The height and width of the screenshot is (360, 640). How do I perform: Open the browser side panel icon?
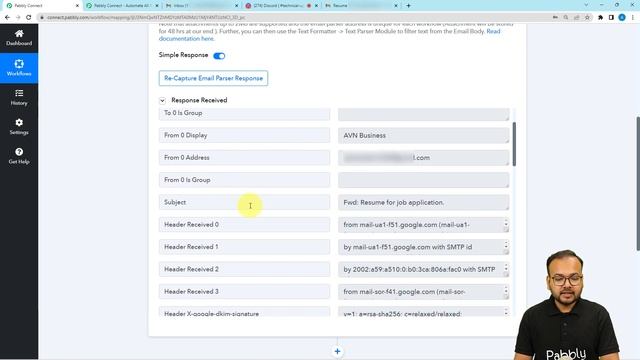[x=611, y=18]
